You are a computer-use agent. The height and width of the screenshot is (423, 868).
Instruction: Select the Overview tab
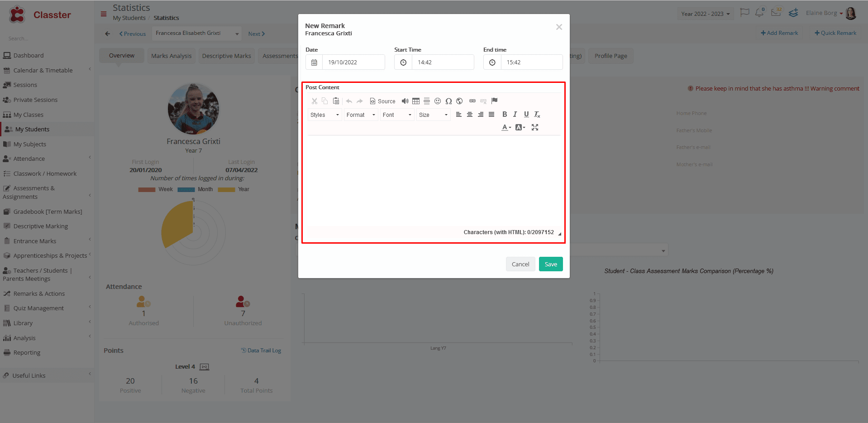[122, 56]
